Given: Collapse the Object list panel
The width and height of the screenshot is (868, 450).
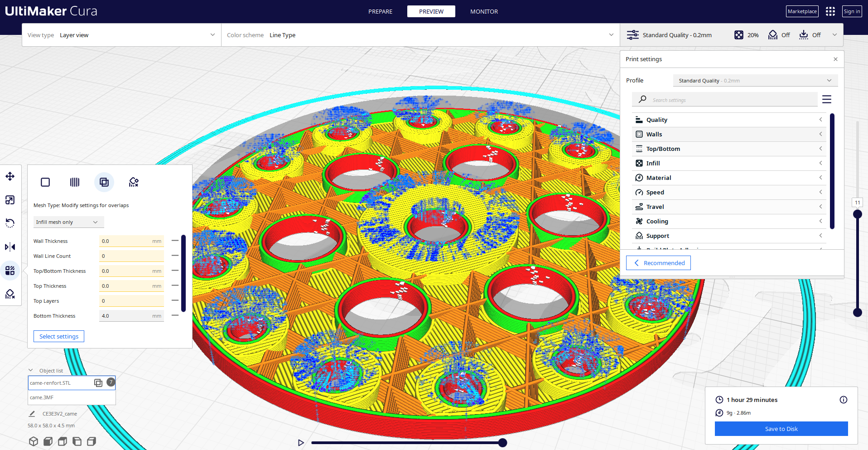Looking at the screenshot, I should pos(31,370).
